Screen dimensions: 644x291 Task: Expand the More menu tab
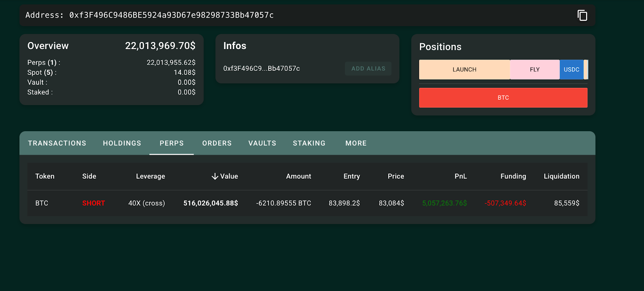click(x=356, y=143)
